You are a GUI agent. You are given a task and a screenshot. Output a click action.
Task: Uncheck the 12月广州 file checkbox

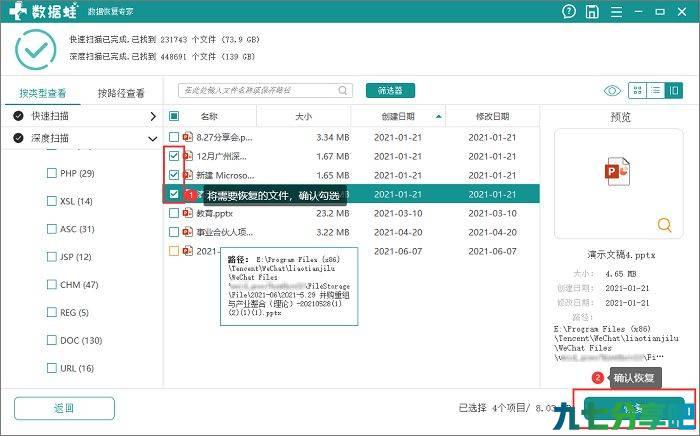tap(174, 156)
